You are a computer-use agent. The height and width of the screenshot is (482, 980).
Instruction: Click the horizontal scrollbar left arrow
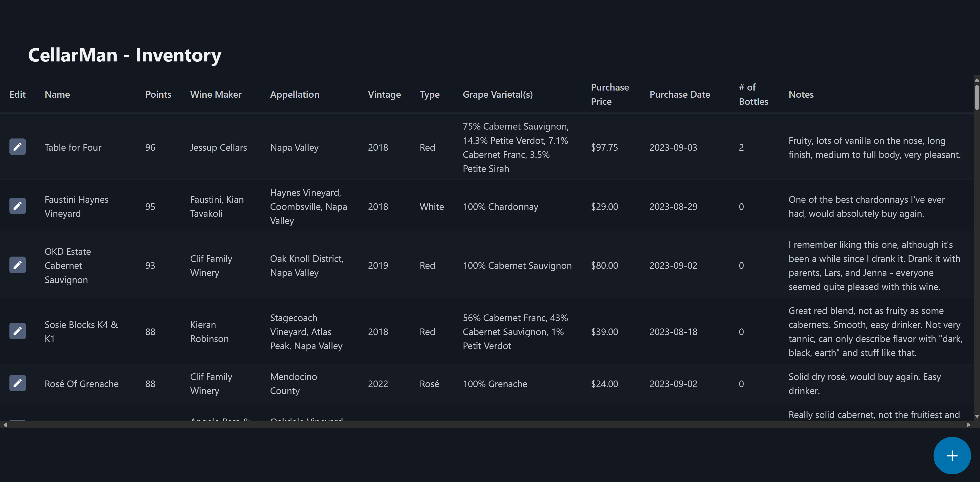click(x=5, y=425)
